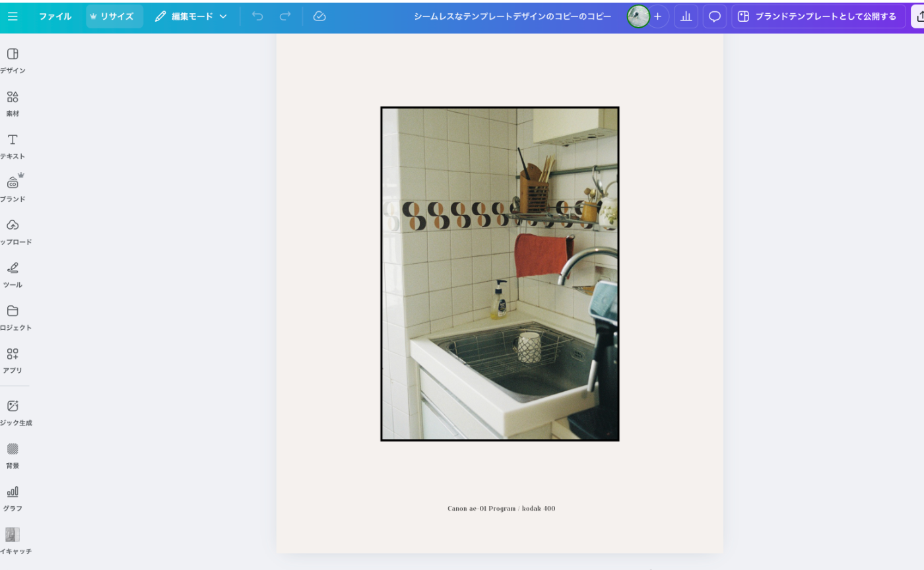Open the analytics bar chart icon
924x570 pixels.
(686, 16)
